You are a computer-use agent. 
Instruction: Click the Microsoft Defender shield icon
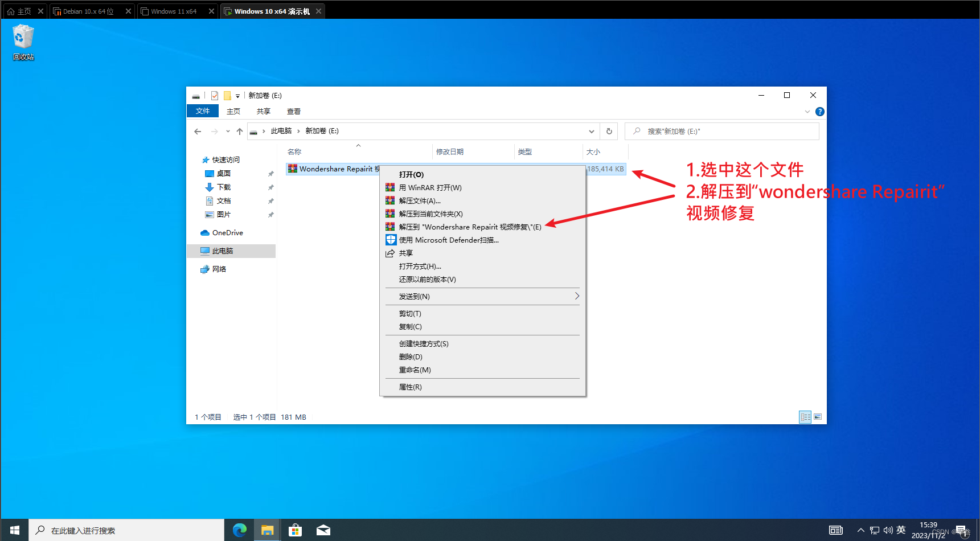point(391,240)
